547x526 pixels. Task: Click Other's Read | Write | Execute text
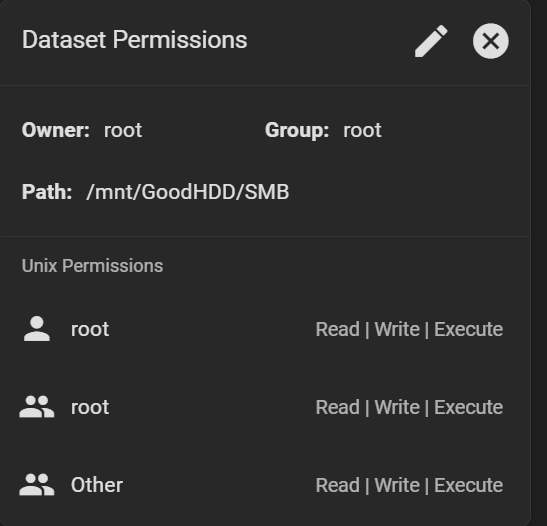coord(409,485)
